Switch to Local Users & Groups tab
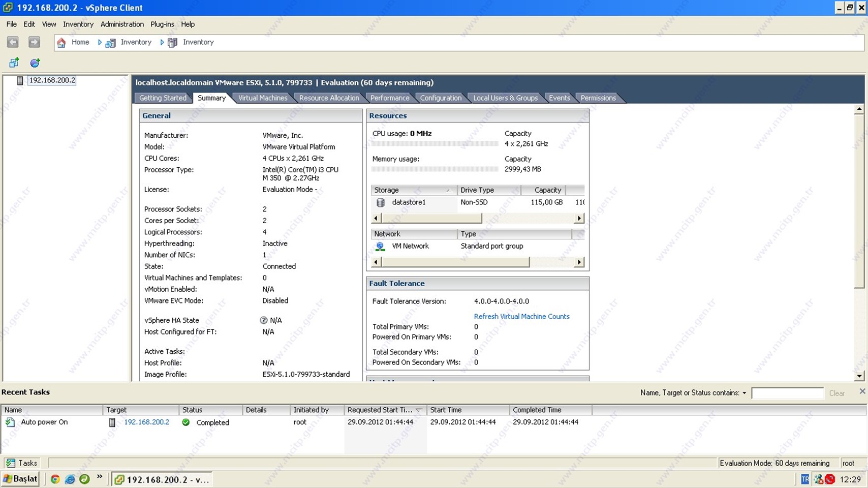The height and width of the screenshot is (488, 868). (x=505, y=98)
